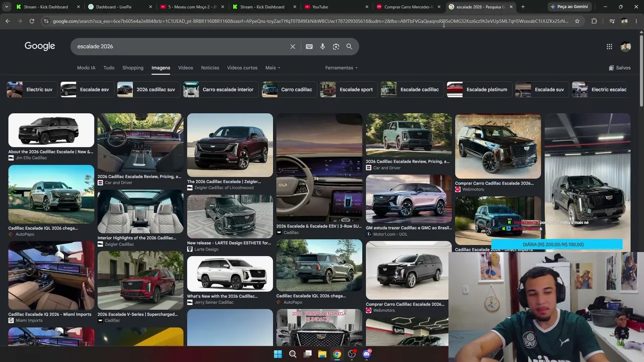Select the Shopping search tab
Image resolution: width=644 pixels, height=362 pixels.
click(x=133, y=68)
